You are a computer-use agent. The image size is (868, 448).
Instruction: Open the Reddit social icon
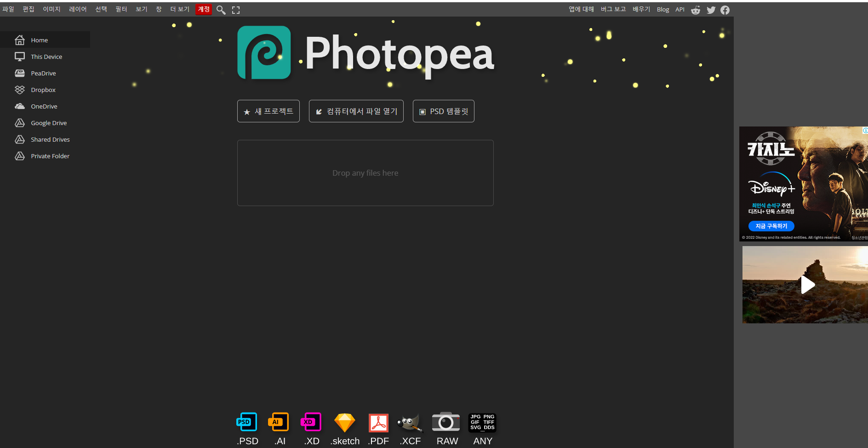pos(696,10)
